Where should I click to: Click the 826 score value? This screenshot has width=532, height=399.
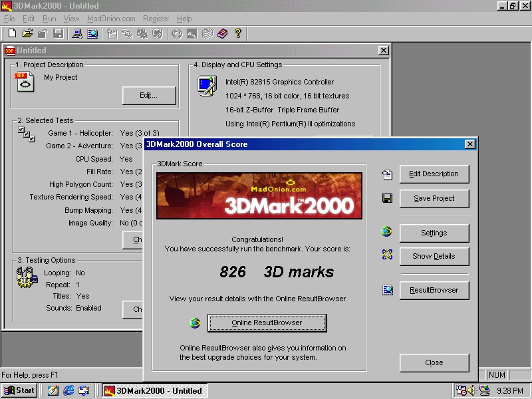click(x=232, y=272)
